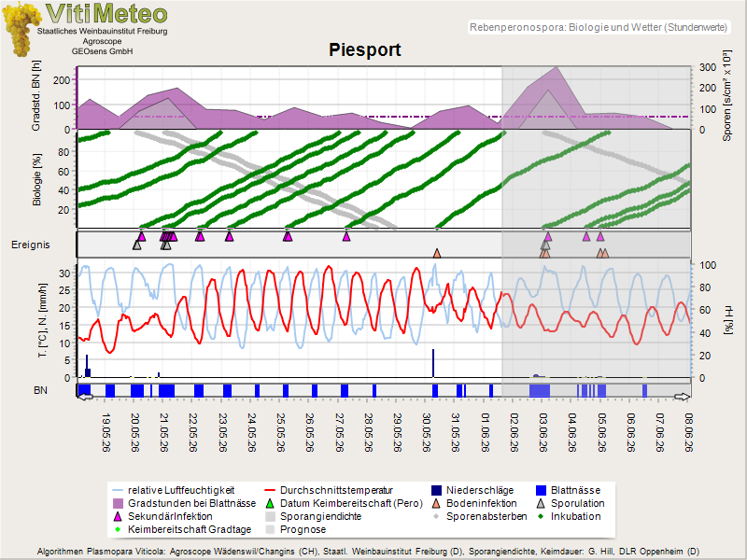Image resolution: width=747 pixels, height=560 pixels.
Task: Click the right scroll arrow on the BN timeline
Action: click(x=682, y=397)
